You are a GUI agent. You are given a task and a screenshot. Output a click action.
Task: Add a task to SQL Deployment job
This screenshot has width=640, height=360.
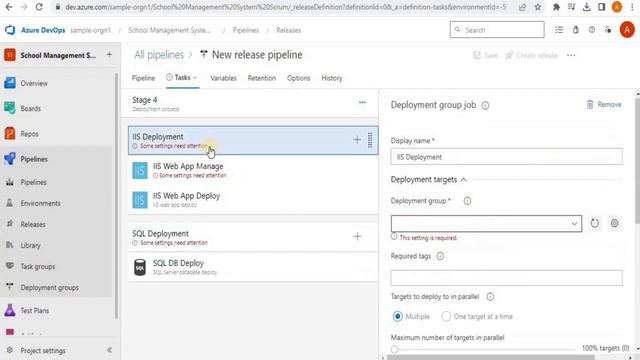pos(357,236)
